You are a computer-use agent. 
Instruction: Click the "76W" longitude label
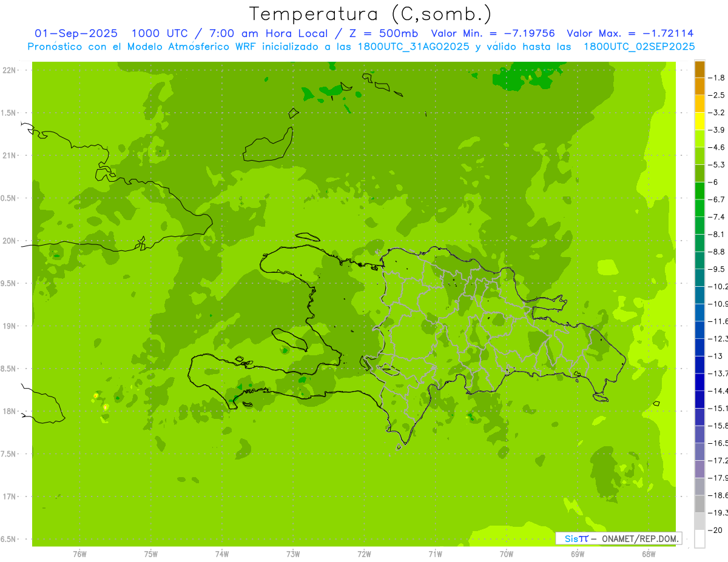(x=79, y=554)
